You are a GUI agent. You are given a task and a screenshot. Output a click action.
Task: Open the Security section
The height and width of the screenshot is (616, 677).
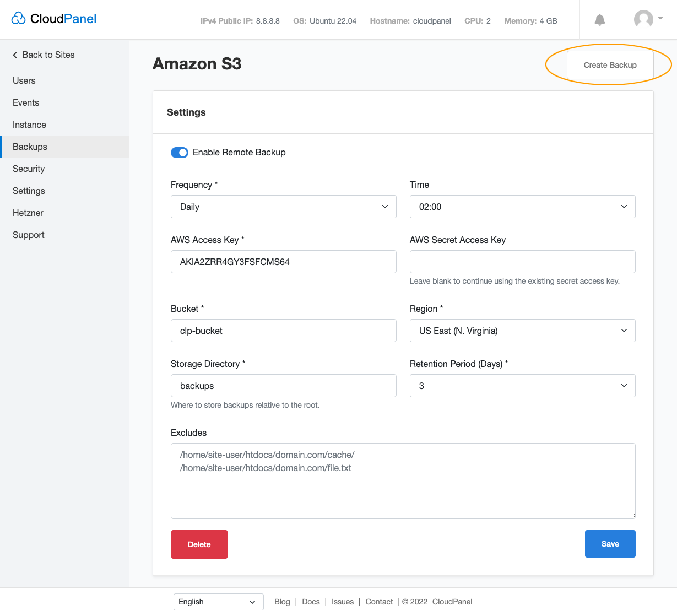point(28,169)
